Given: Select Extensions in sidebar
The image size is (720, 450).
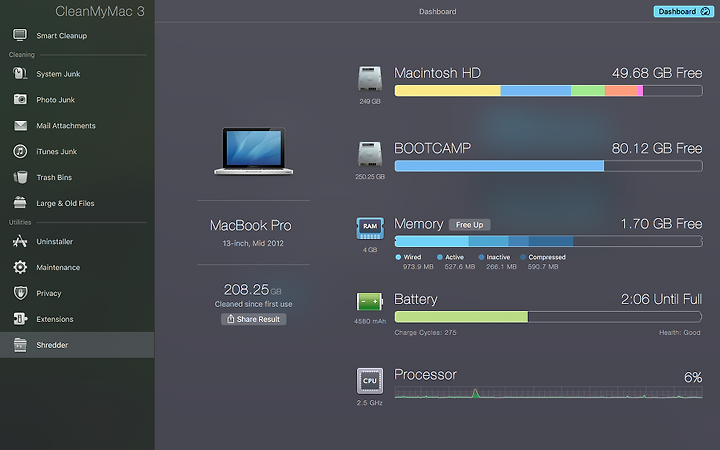Looking at the screenshot, I should pyautogui.click(x=77, y=319).
